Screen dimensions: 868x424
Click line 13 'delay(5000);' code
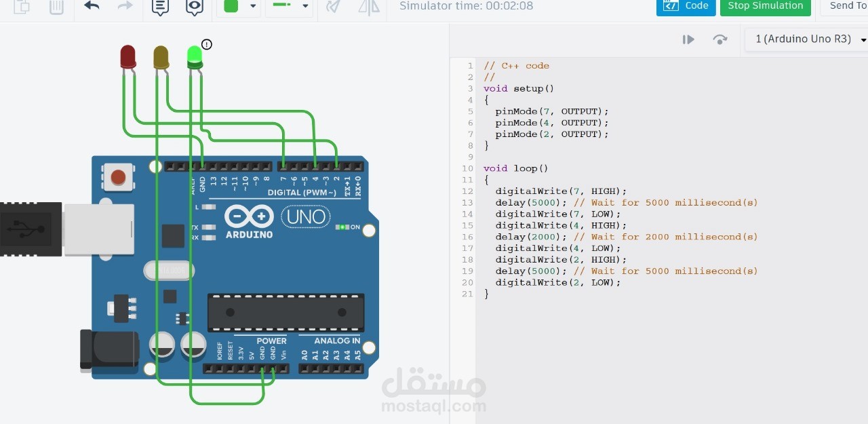[531, 203]
